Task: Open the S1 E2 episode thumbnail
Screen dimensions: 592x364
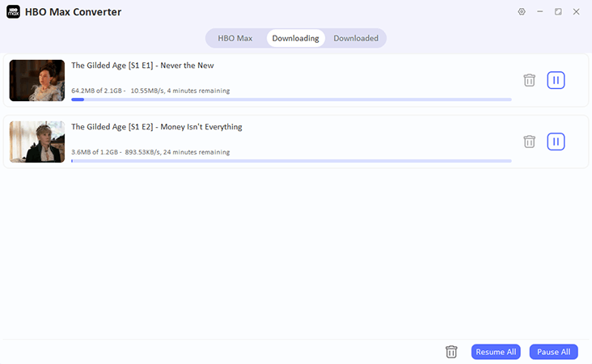Action: [x=37, y=142]
